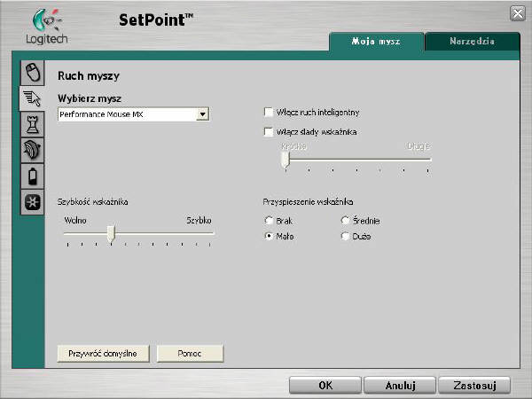Click the 'Pomoc' button

(x=190, y=354)
